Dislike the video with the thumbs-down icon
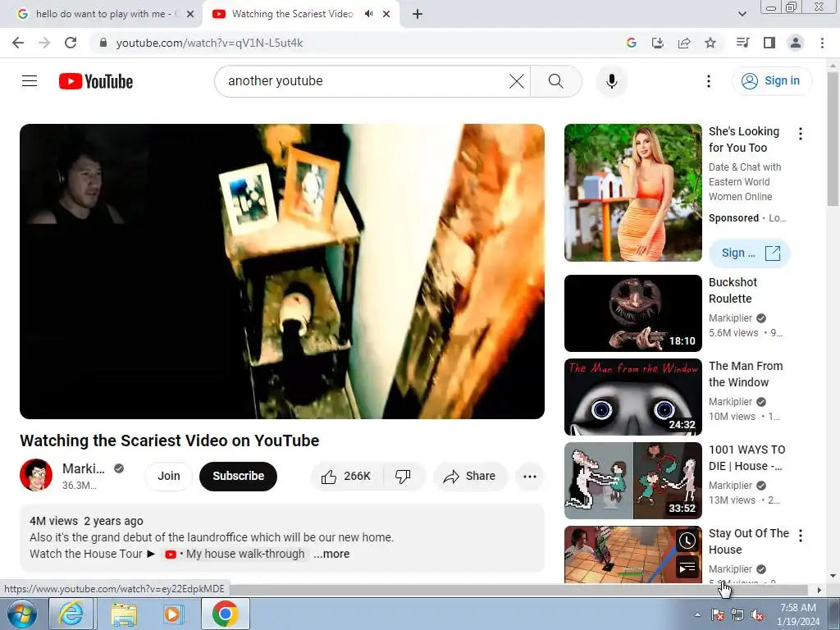This screenshot has width=840, height=630. [x=403, y=477]
